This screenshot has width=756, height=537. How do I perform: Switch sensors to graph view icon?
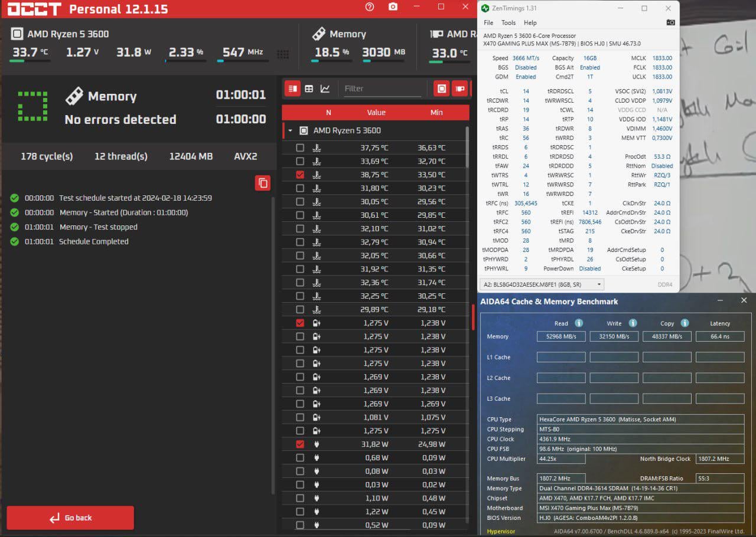tap(325, 89)
